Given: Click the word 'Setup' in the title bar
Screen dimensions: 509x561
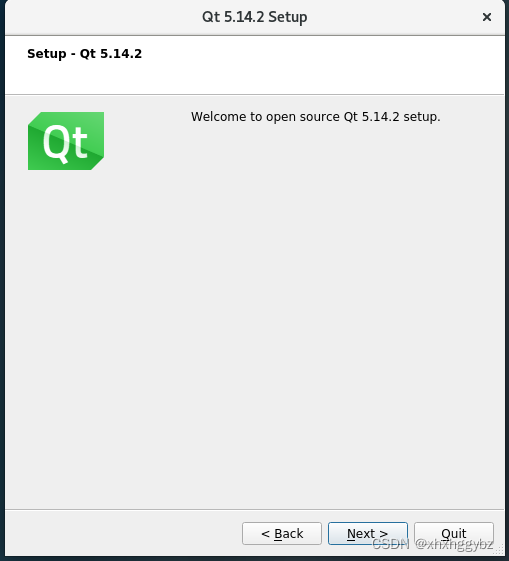Looking at the screenshot, I should click(288, 17).
